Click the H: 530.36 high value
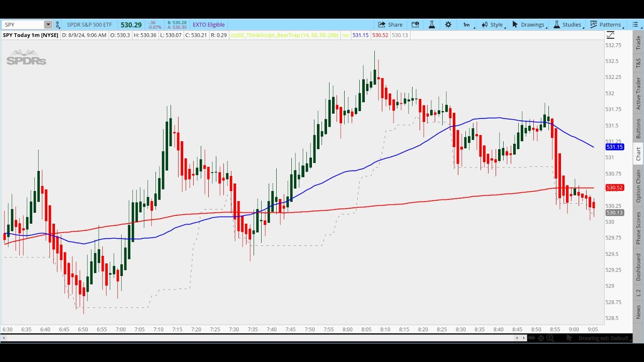The image size is (644, 362). coord(145,35)
